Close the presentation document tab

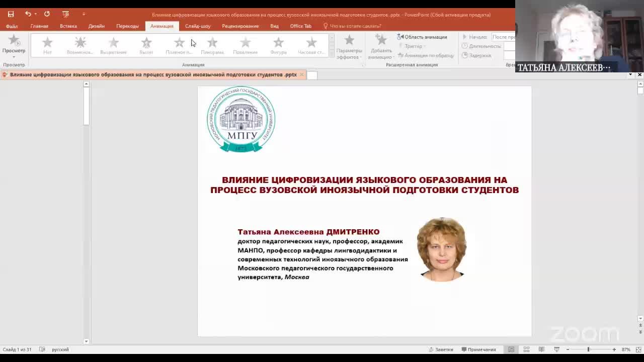[x=302, y=74]
